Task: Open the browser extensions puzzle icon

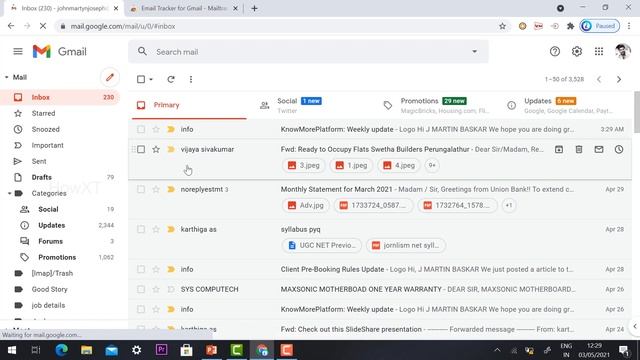Action: pos(571,26)
